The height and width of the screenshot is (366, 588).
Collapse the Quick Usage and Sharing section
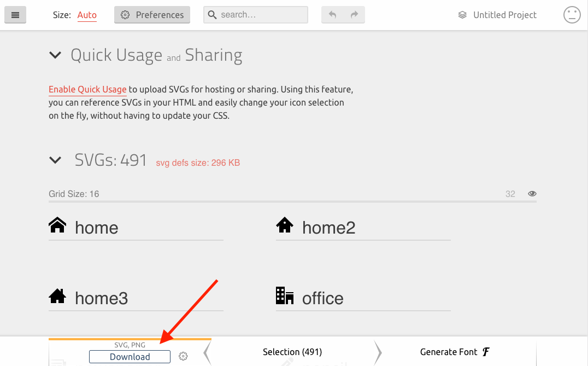pos(55,55)
